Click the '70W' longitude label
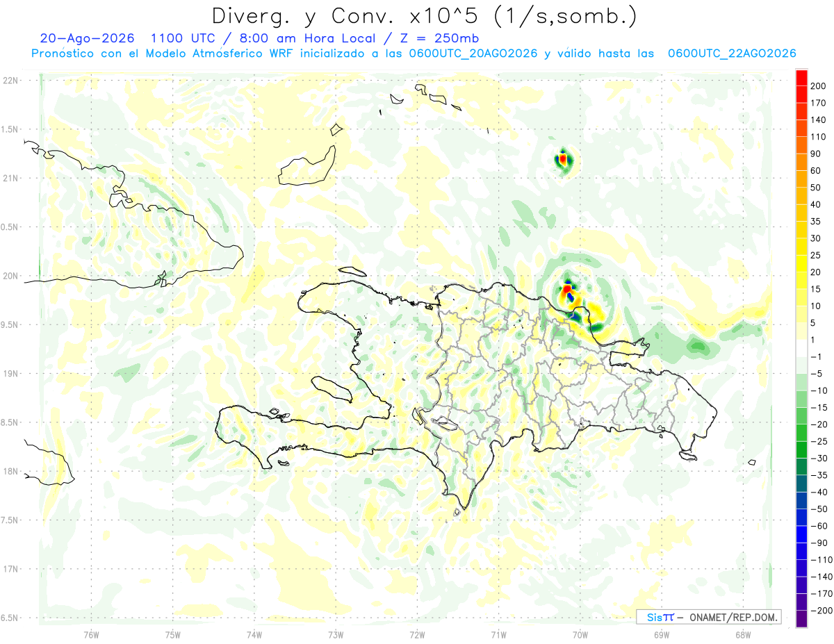Image resolution: width=834 pixels, height=644 pixels. (580, 636)
